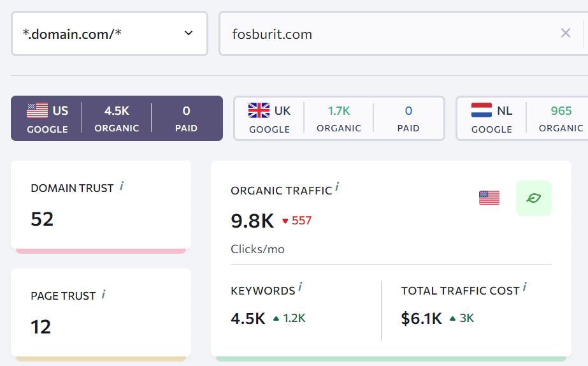
Task: Switch to the UK Google database tab
Action: pos(339,118)
